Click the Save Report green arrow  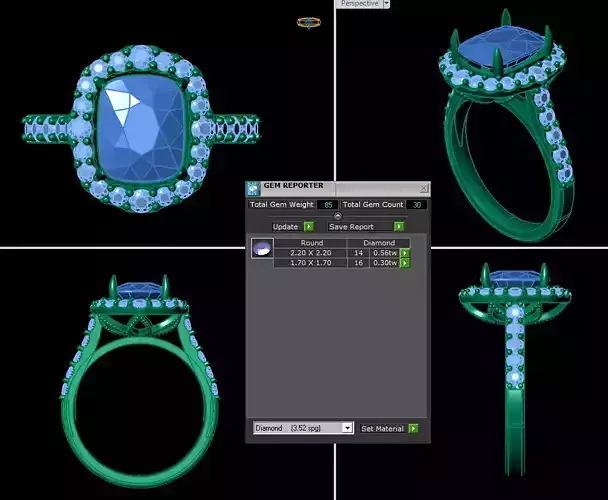[x=399, y=227]
